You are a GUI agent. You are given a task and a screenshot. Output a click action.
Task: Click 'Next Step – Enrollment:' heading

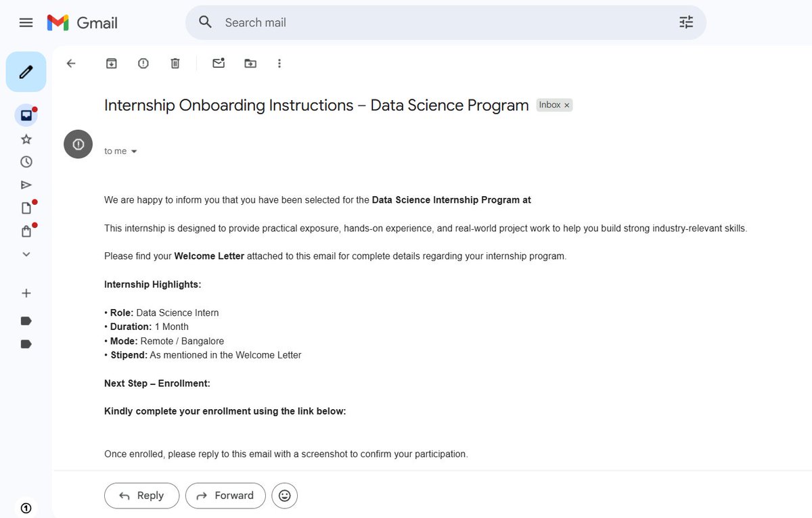click(x=157, y=383)
